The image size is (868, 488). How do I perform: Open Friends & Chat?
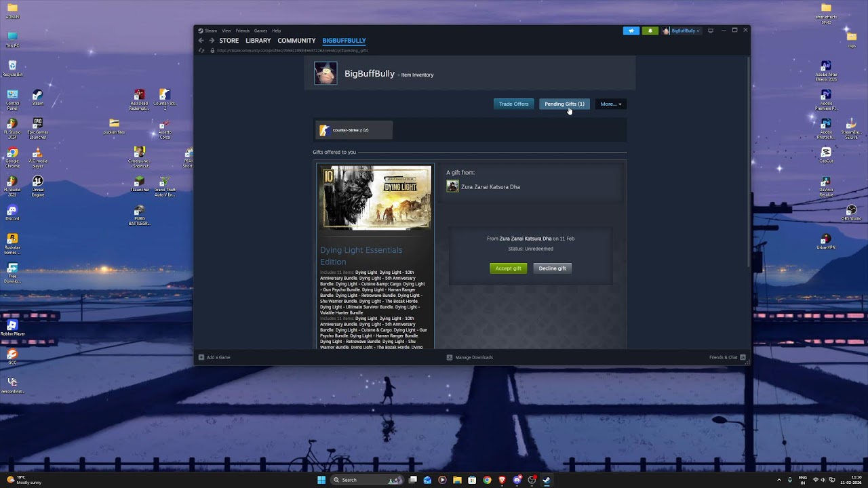click(x=728, y=357)
